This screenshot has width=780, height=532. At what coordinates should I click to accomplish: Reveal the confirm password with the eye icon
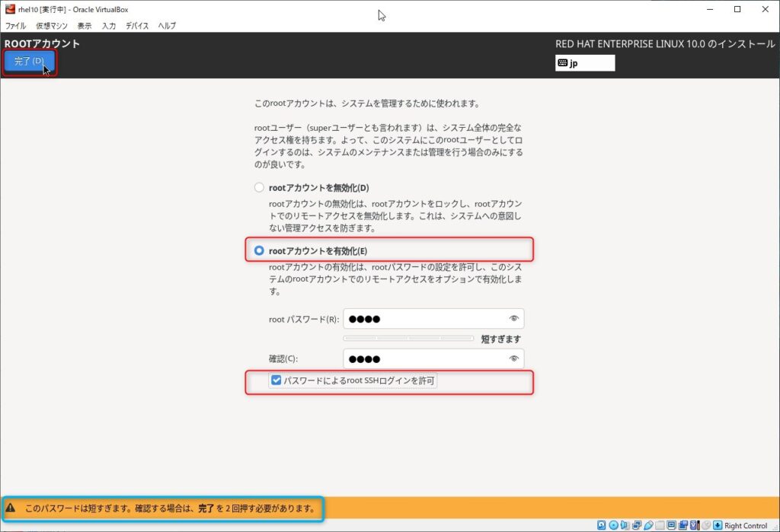coord(514,359)
